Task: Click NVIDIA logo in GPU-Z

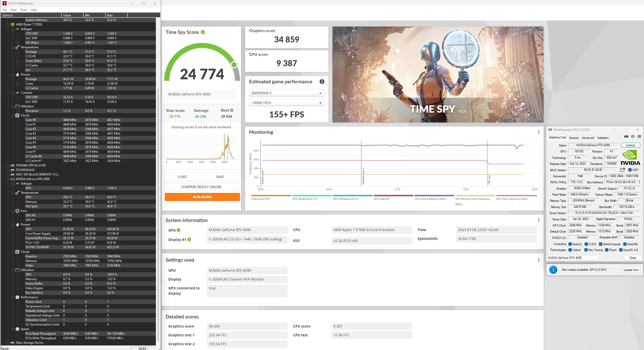Action: point(630,157)
